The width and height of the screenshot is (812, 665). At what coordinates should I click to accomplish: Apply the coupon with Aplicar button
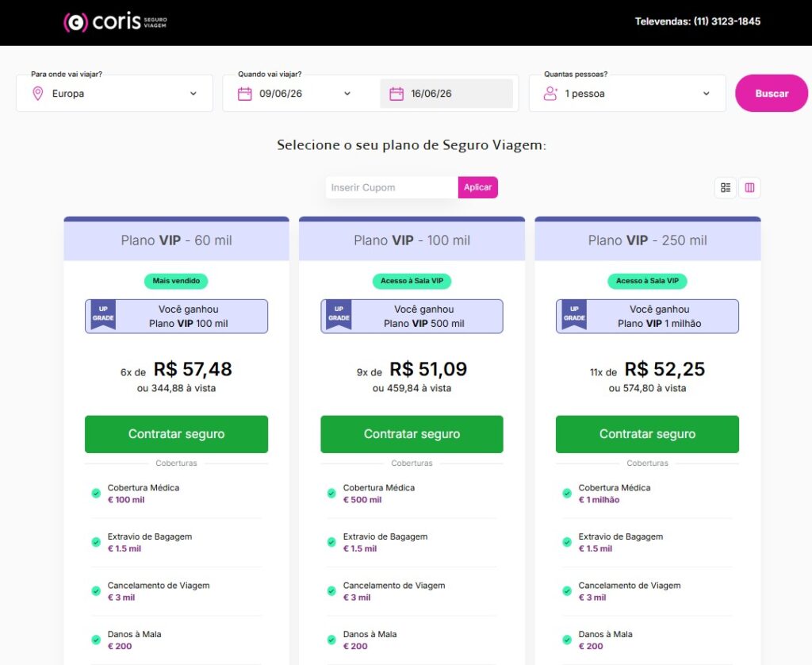[x=477, y=187]
